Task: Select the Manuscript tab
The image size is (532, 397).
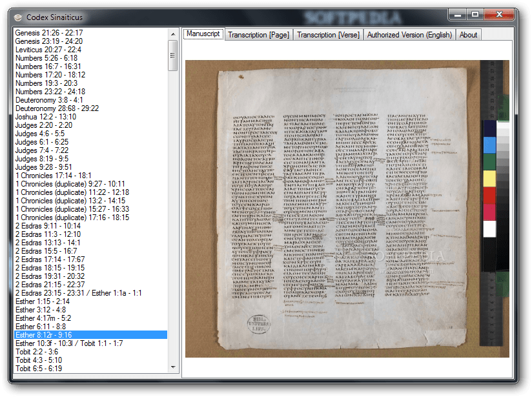Action: click(x=202, y=34)
